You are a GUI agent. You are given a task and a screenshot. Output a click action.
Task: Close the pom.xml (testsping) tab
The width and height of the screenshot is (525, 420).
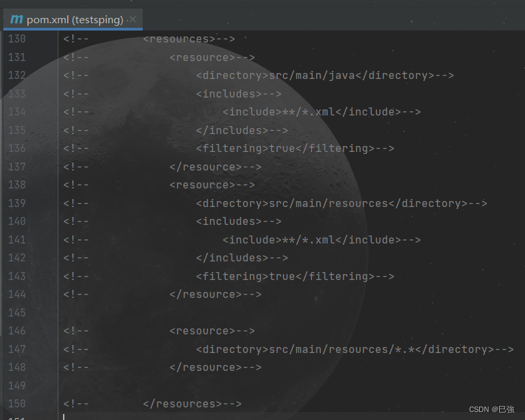coord(133,19)
